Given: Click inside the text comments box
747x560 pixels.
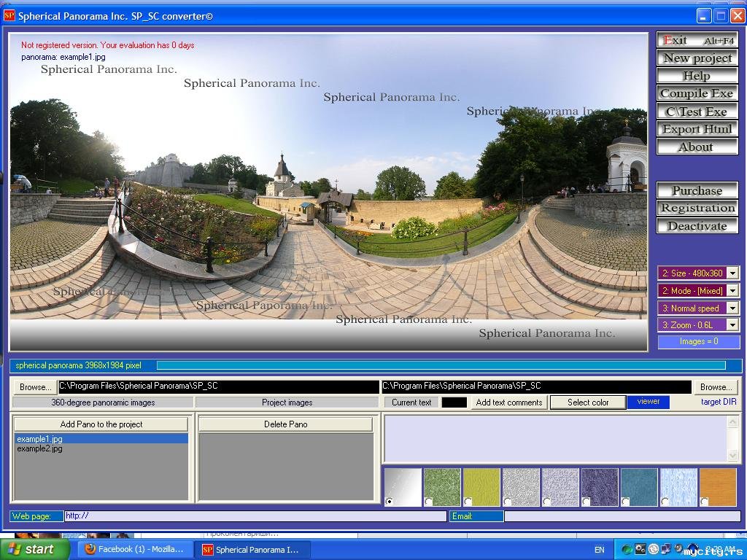Looking at the screenshot, I should click(555, 438).
